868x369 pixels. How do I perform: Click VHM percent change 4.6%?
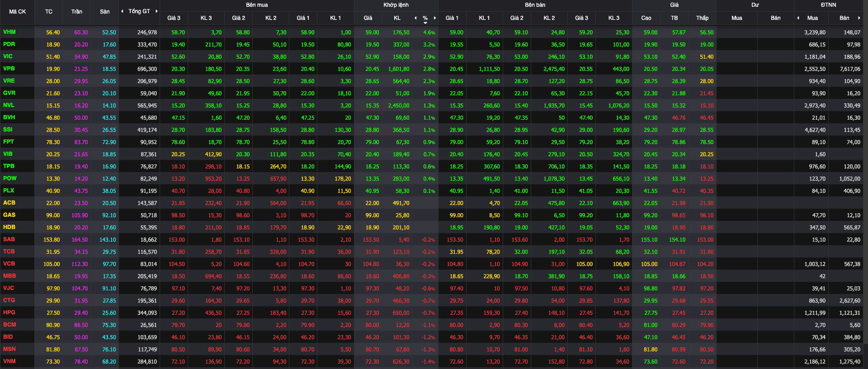pos(429,33)
